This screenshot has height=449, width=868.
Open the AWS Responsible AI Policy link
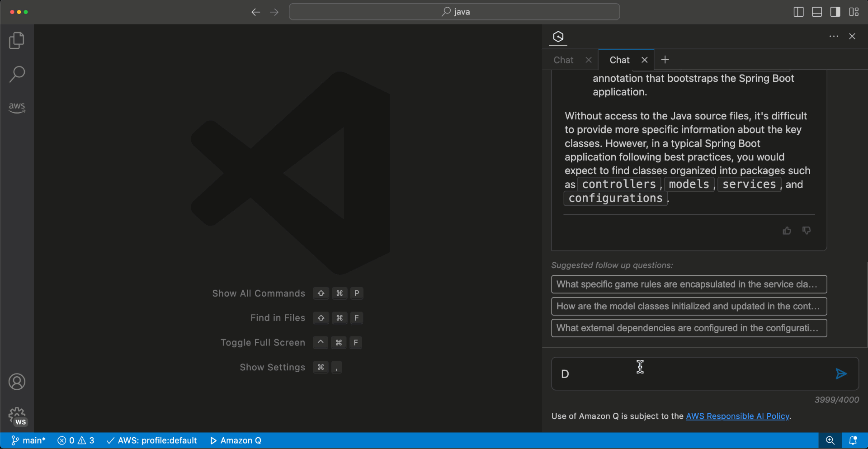(738, 416)
